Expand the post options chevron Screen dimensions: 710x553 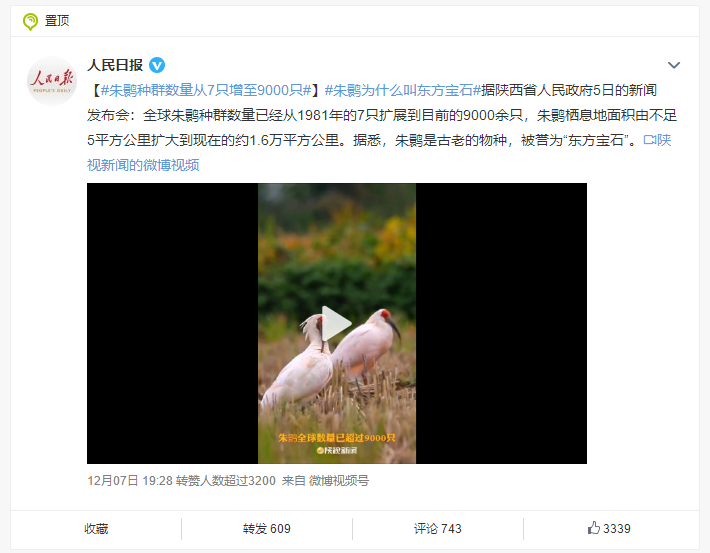[674, 65]
